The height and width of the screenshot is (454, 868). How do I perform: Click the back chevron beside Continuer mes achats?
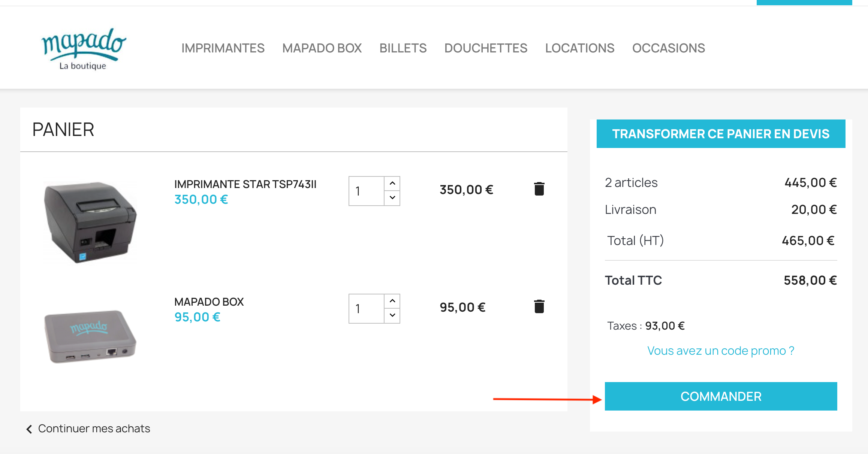pyautogui.click(x=29, y=429)
